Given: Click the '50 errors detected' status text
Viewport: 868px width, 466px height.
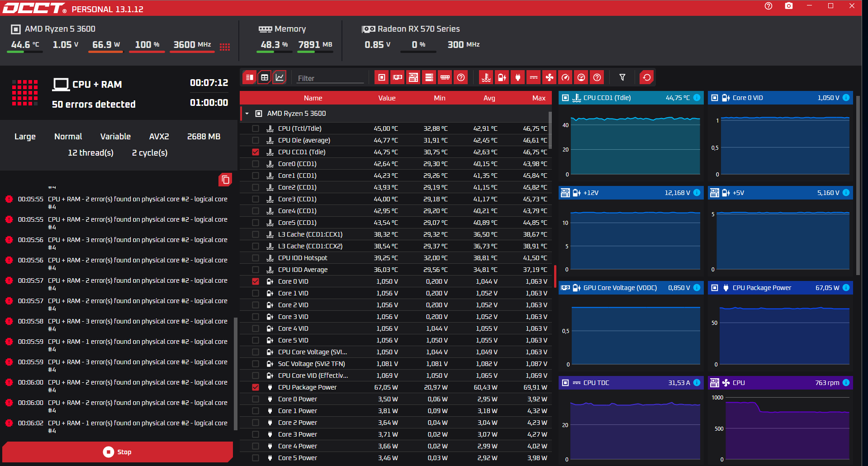Looking at the screenshot, I should coord(94,104).
